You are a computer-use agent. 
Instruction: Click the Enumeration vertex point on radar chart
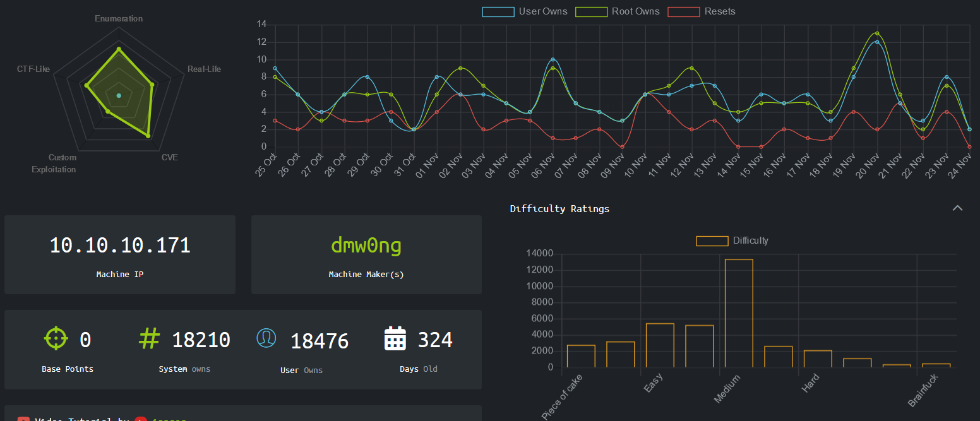(119, 48)
